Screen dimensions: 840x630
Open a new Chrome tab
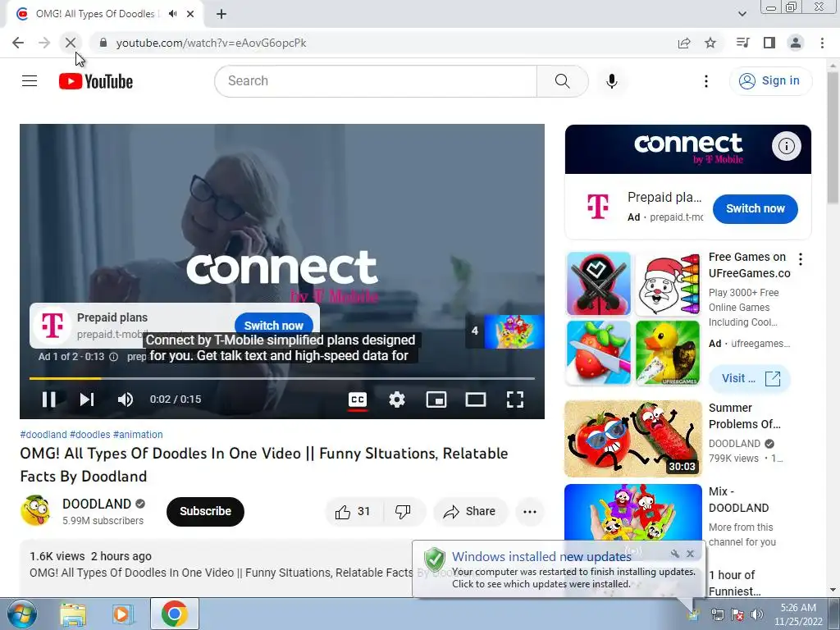[221, 14]
